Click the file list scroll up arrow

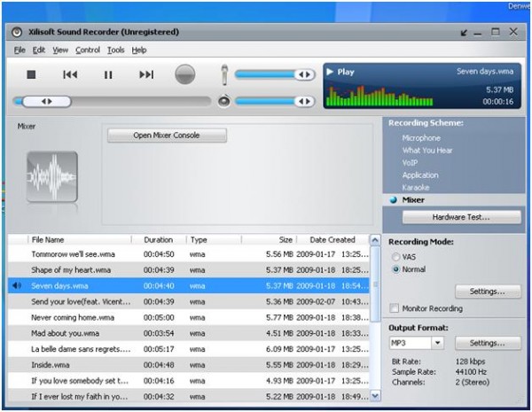click(375, 240)
